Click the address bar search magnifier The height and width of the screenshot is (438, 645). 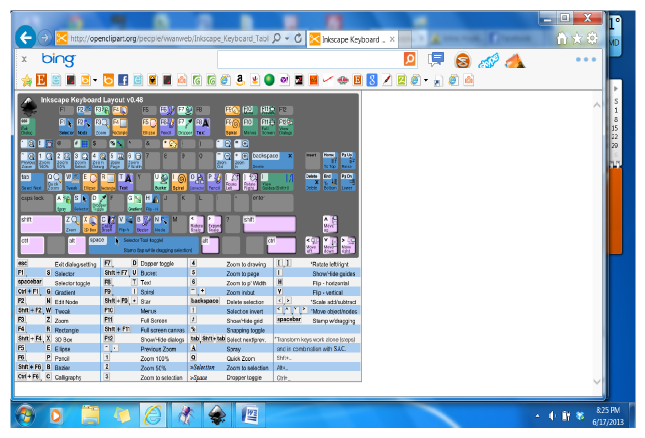277,38
